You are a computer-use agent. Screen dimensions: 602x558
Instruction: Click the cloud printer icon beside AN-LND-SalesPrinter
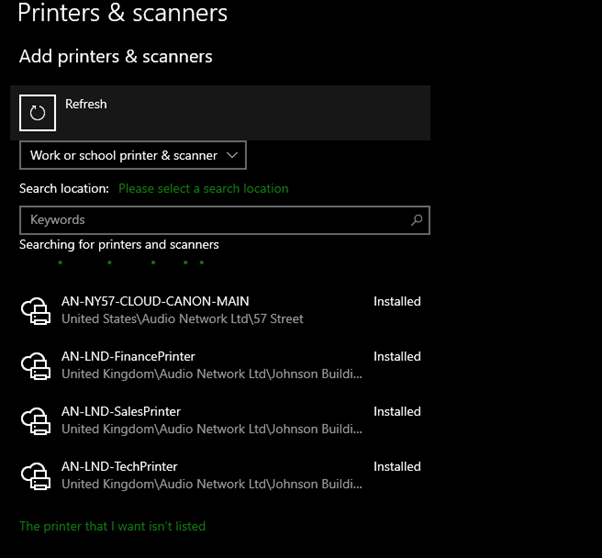[36, 421]
